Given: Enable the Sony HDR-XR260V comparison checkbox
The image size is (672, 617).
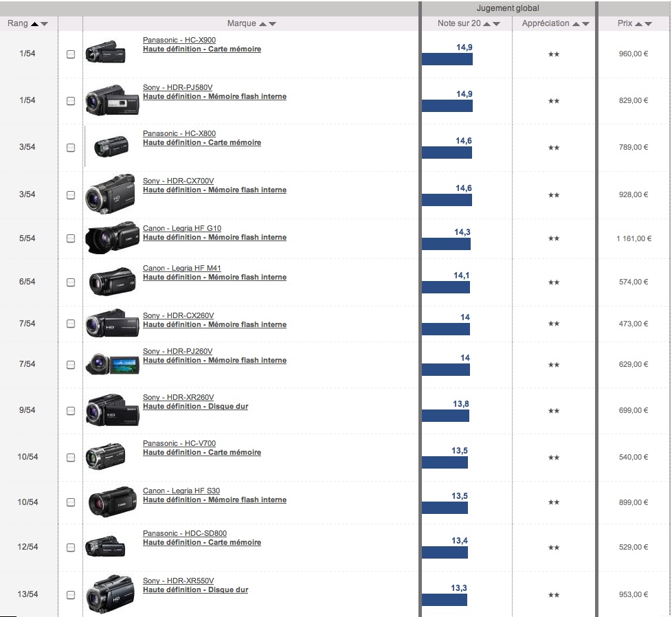Looking at the screenshot, I should (71, 410).
